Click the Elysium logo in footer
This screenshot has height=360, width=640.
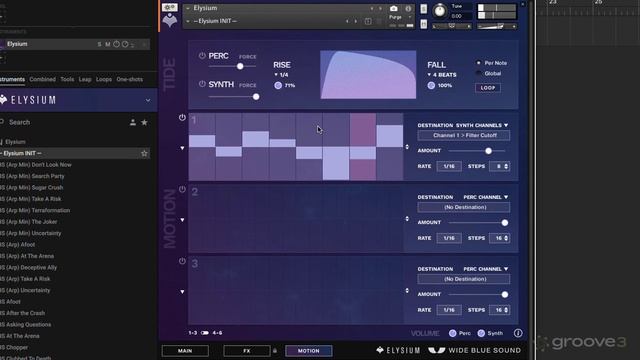click(x=398, y=350)
